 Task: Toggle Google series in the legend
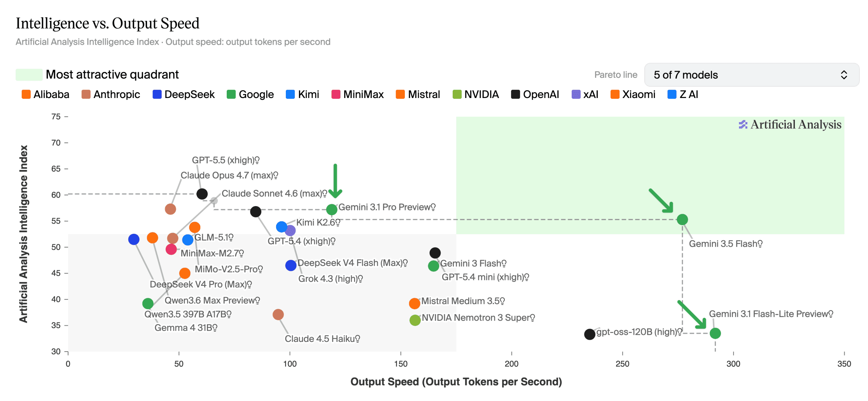pyautogui.click(x=250, y=95)
